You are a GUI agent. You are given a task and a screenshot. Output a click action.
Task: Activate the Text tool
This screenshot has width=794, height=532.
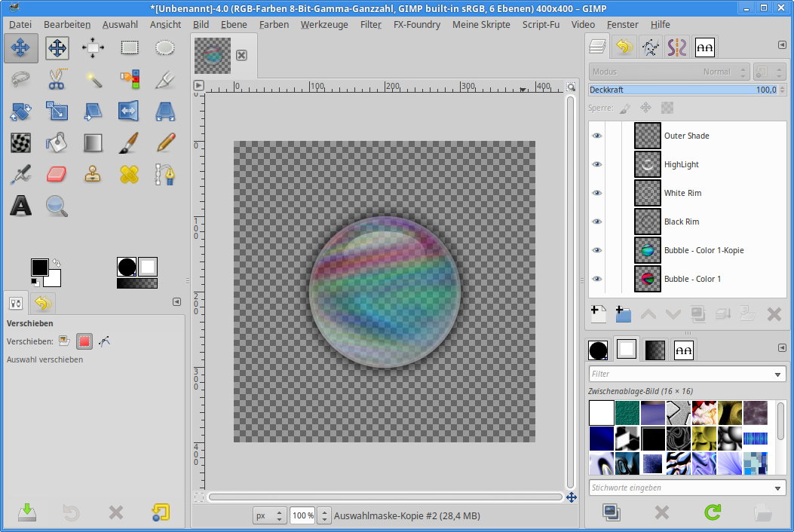20,205
